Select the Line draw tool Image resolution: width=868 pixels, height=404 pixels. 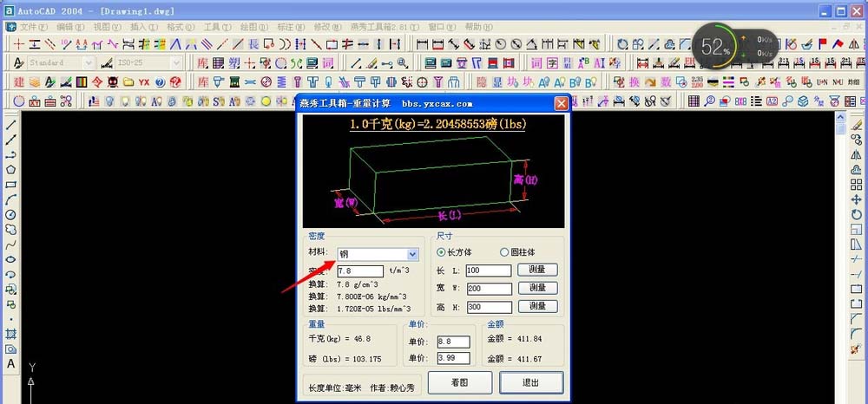10,125
